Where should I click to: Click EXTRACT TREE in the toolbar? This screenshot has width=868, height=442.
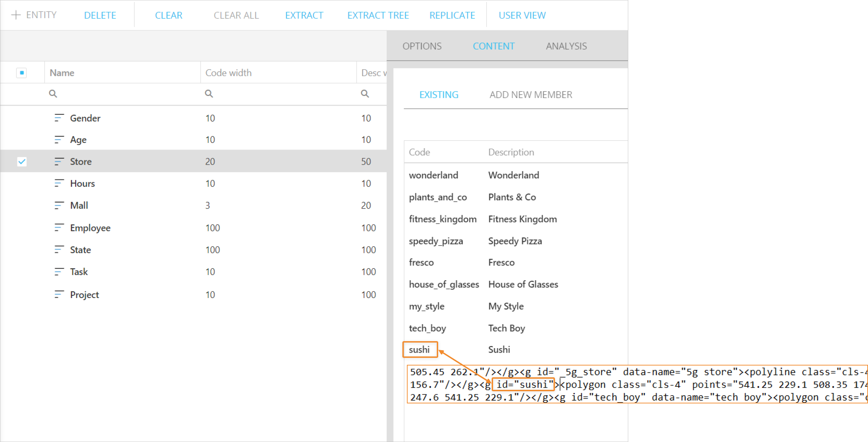pos(378,15)
